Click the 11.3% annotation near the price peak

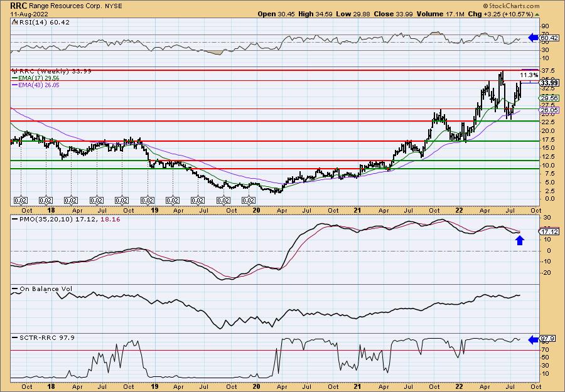coord(529,75)
